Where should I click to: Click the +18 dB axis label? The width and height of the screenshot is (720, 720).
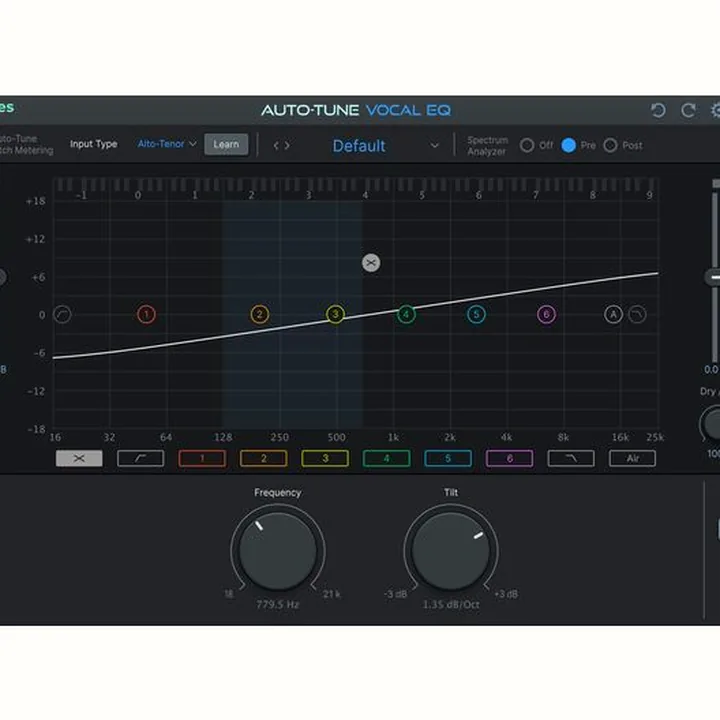click(36, 201)
